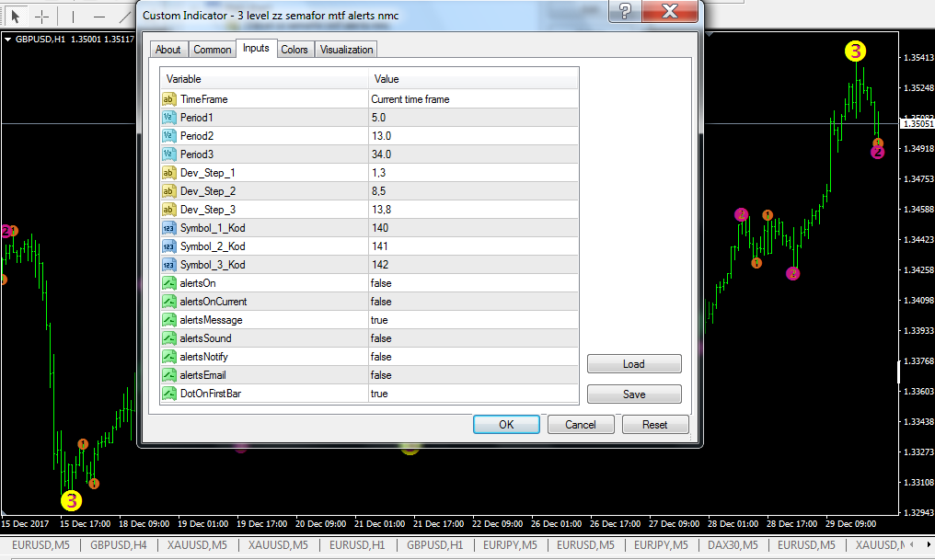Click the Dev_Step_1 string icon
The image size is (935, 560).
(168, 173)
